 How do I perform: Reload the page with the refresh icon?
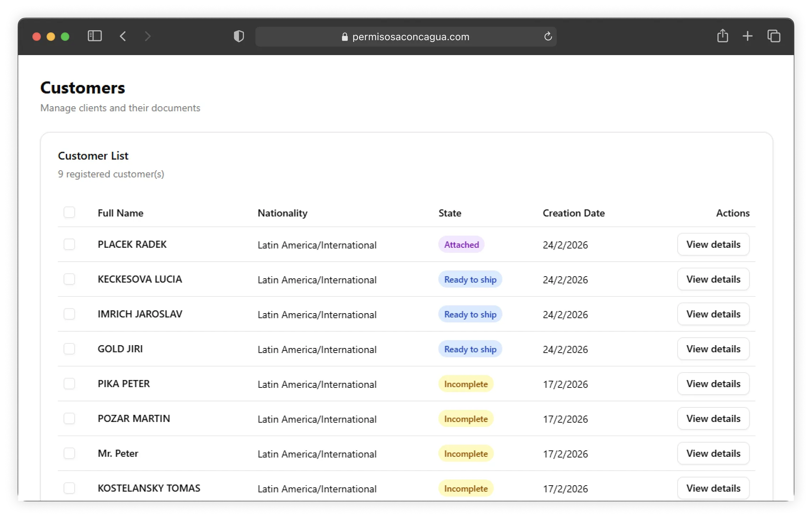(x=548, y=36)
